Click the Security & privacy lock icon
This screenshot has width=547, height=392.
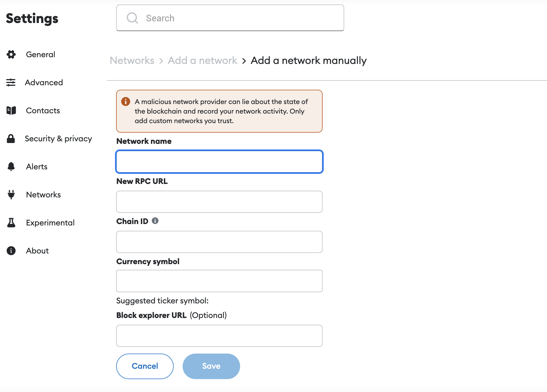(x=11, y=139)
